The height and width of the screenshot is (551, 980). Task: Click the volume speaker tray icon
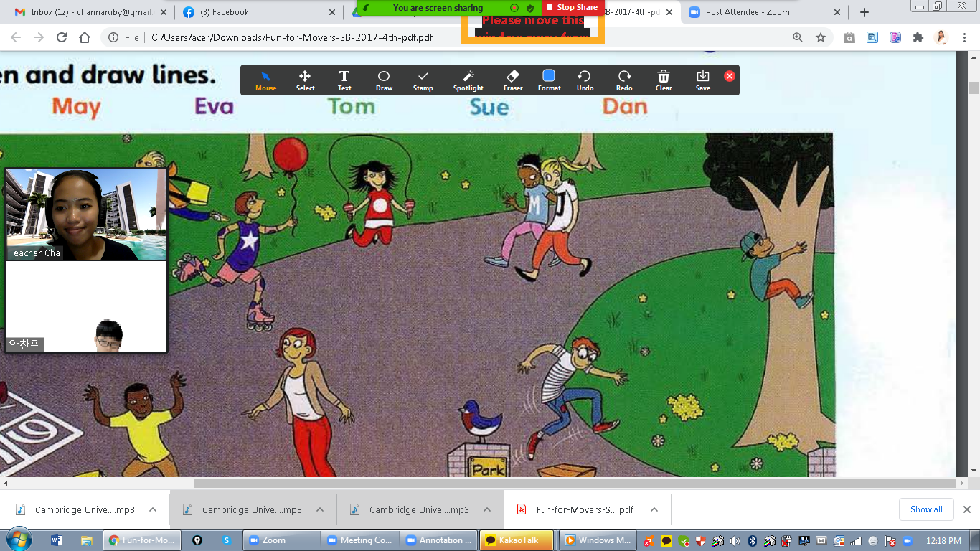point(735,541)
